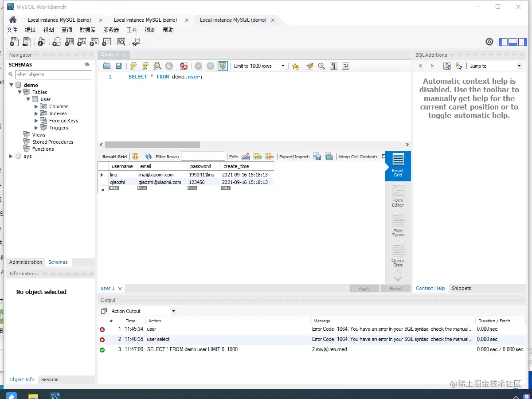
Task: Open Workbench preferences gear icon
Action: coord(489,42)
